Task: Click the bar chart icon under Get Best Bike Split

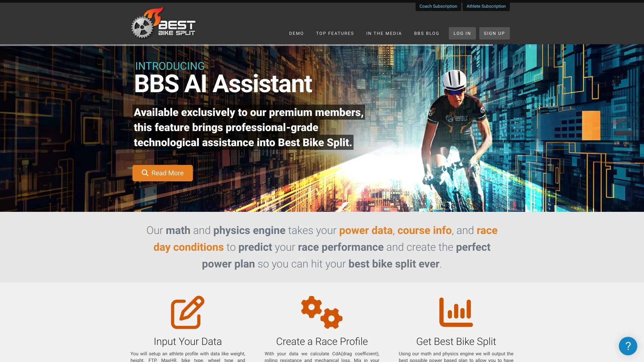Action: pos(455,312)
